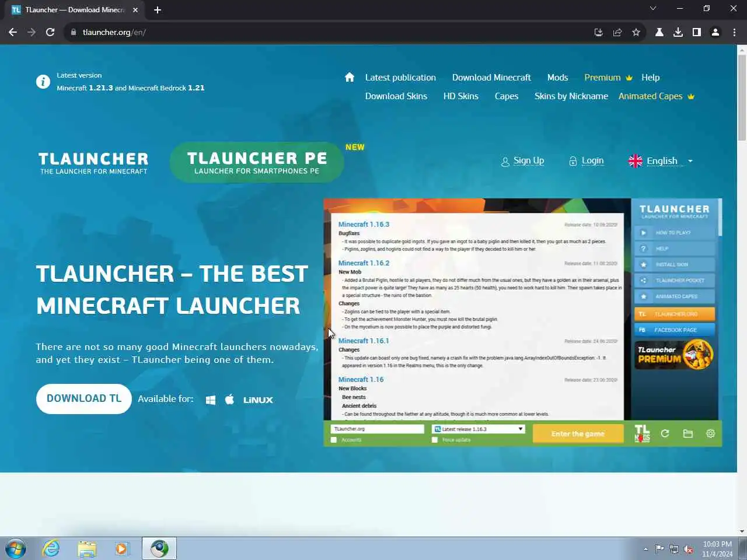Open Latest publication page

400,77
